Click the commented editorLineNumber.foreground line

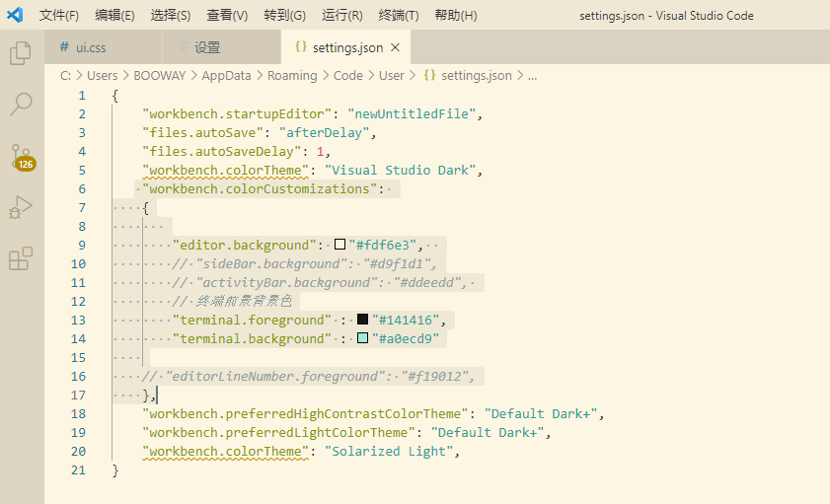click(308, 377)
